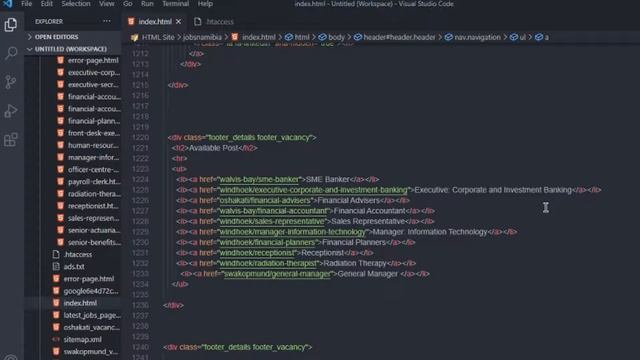Click the windhoek/radiation-therapist href link
This screenshot has width=640, height=360.
click(268, 263)
